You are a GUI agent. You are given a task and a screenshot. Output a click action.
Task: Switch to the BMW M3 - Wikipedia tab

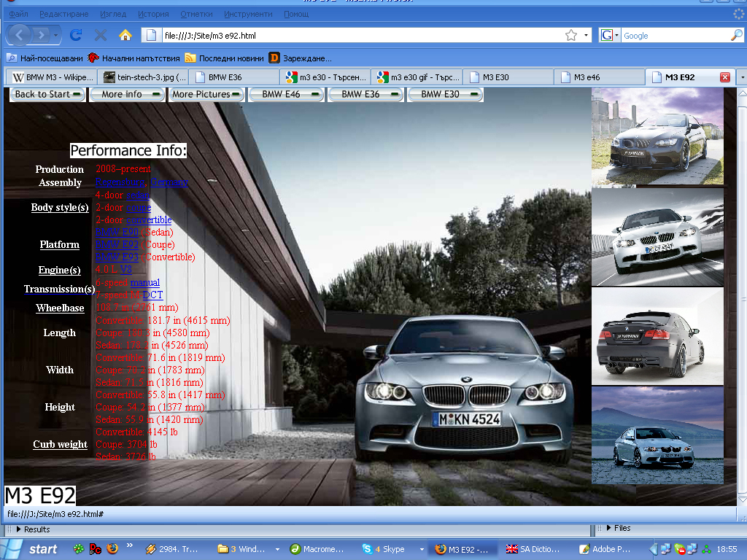(52, 77)
